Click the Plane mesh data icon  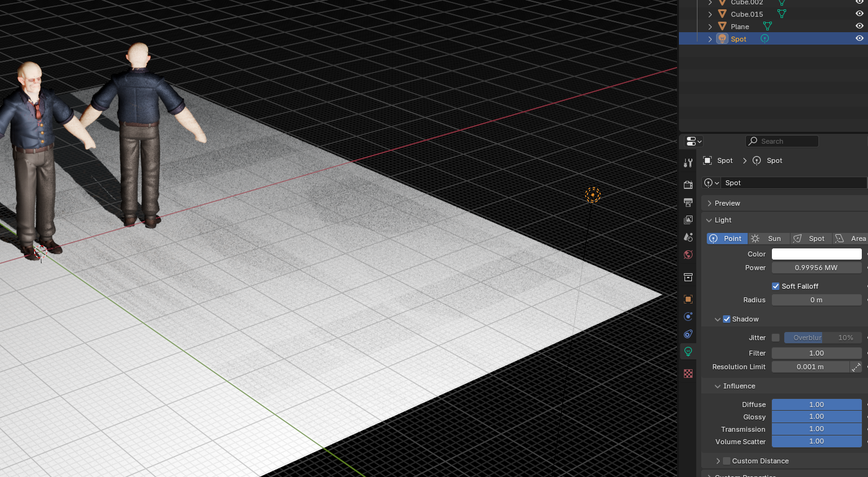(x=768, y=26)
